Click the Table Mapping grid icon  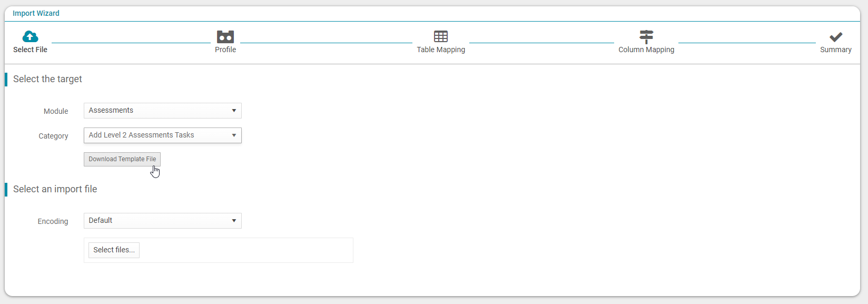click(x=441, y=36)
